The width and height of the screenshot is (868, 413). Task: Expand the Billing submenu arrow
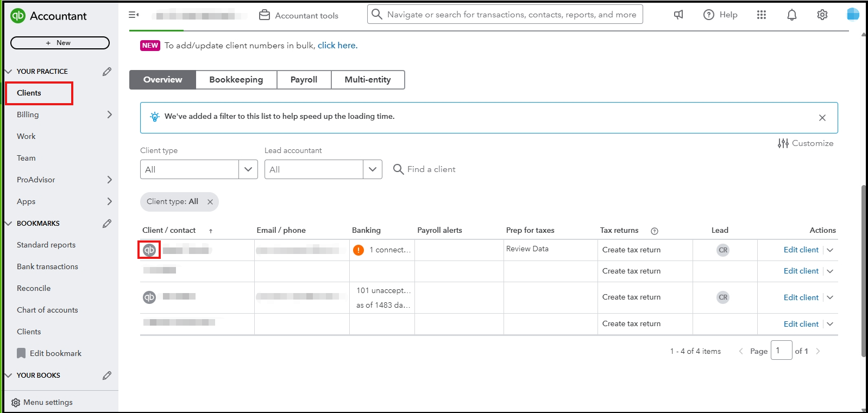pyautogui.click(x=109, y=115)
